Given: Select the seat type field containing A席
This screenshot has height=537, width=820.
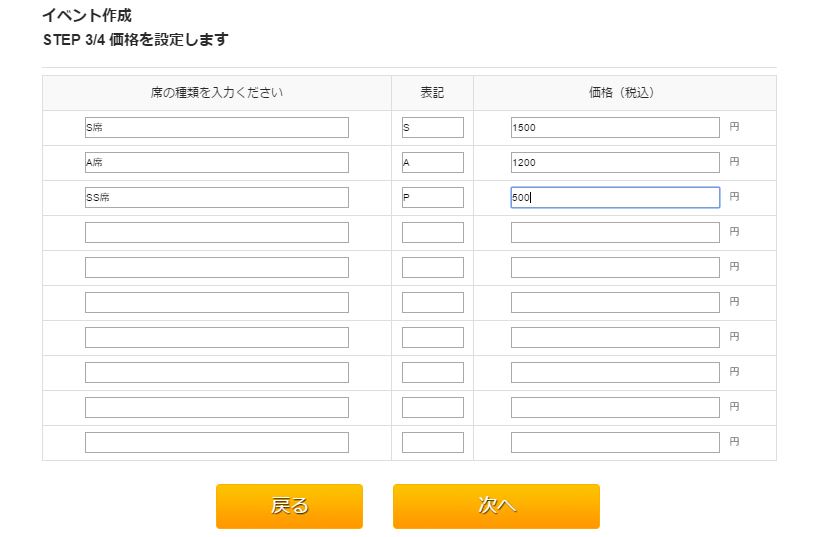Looking at the screenshot, I should click(x=216, y=163).
